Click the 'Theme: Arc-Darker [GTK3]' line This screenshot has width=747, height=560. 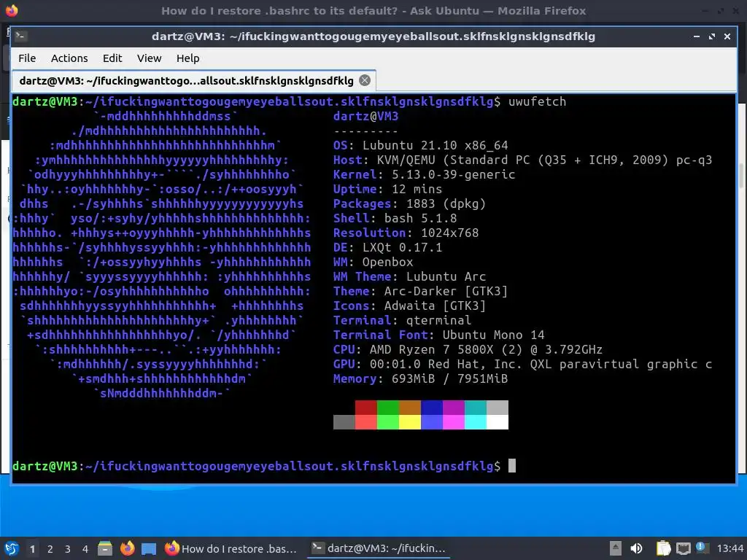[421, 291]
